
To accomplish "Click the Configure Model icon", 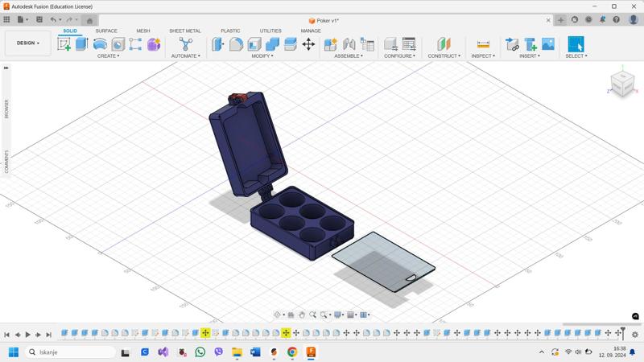I will (390, 44).
